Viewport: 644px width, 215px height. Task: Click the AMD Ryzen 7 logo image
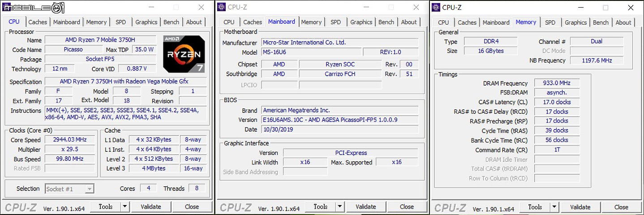184,54
